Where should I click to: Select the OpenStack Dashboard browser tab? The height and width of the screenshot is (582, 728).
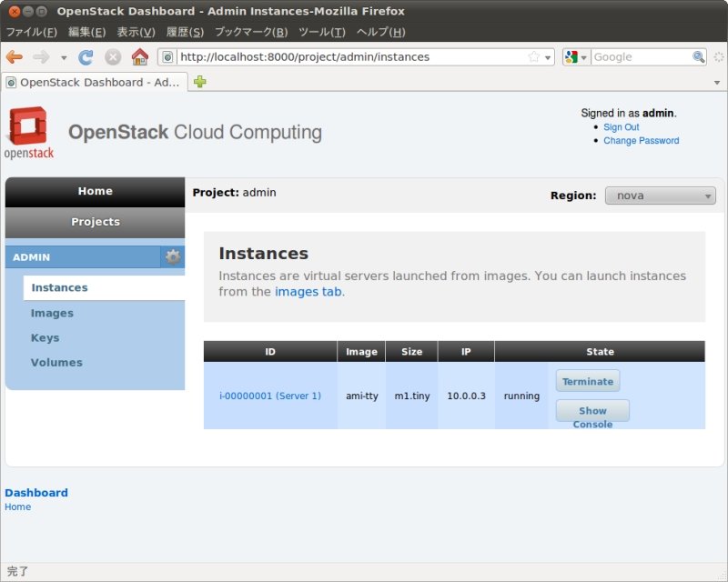(x=95, y=82)
